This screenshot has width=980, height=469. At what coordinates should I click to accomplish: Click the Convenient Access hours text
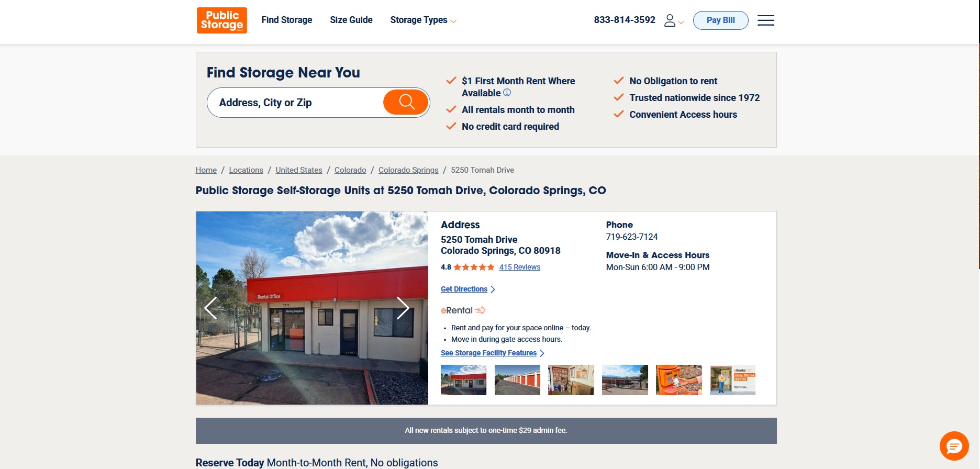pos(683,115)
